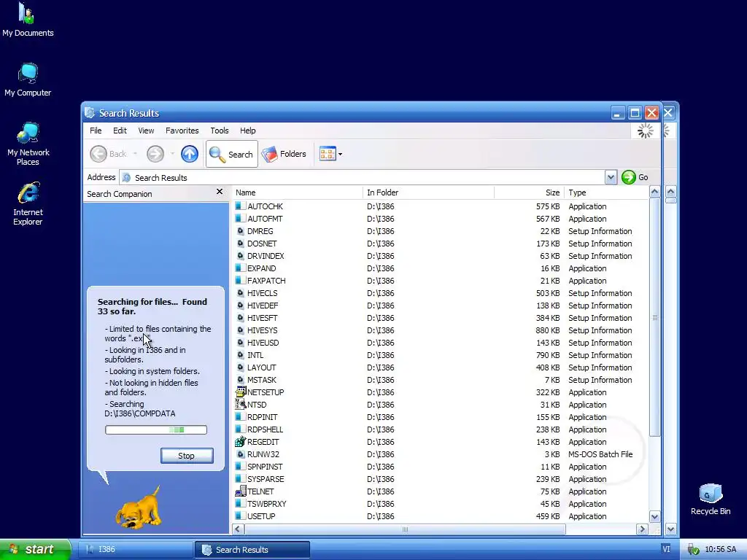
Task: Select the FAXPATCH application icon
Action: (x=240, y=281)
